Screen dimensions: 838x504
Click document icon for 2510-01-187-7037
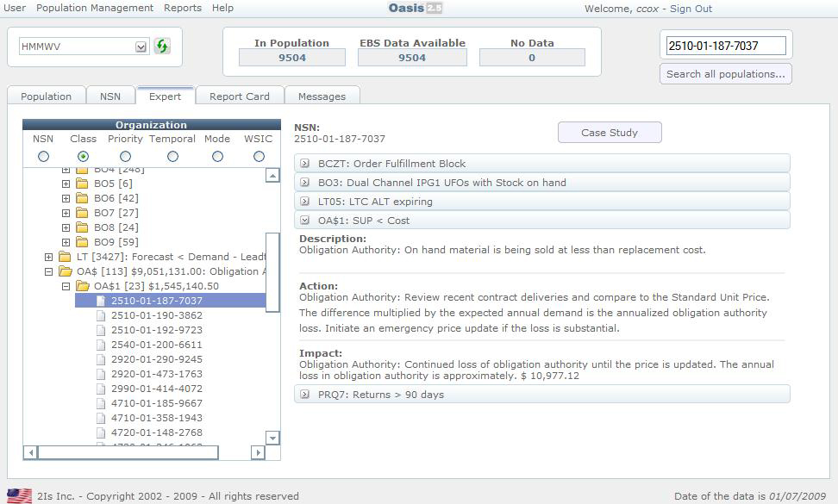[101, 301]
